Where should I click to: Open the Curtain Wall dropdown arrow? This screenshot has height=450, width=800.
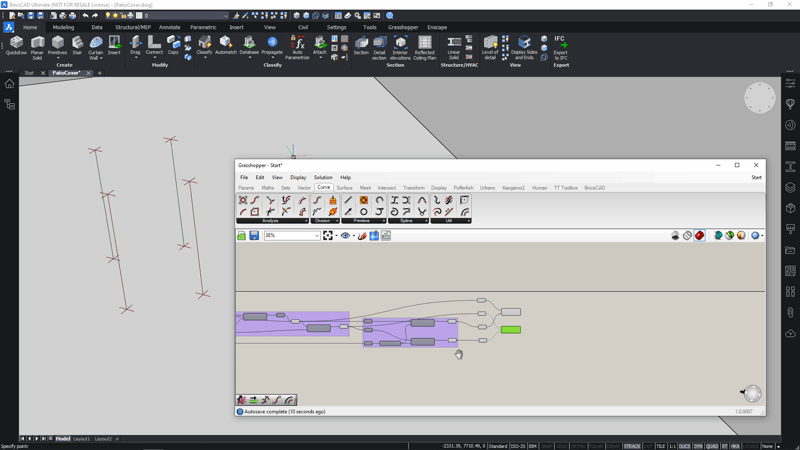101,58
